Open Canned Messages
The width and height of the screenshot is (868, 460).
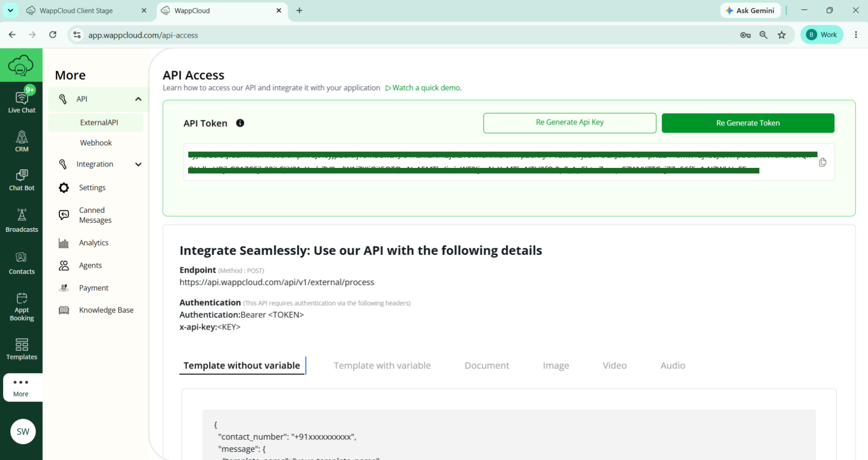[x=96, y=215]
